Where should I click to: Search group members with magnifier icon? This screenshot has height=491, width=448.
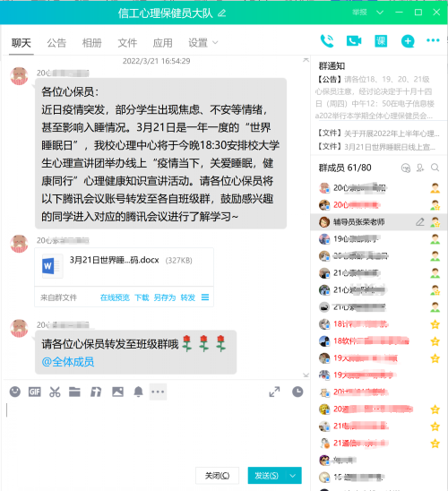(x=435, y=168)
